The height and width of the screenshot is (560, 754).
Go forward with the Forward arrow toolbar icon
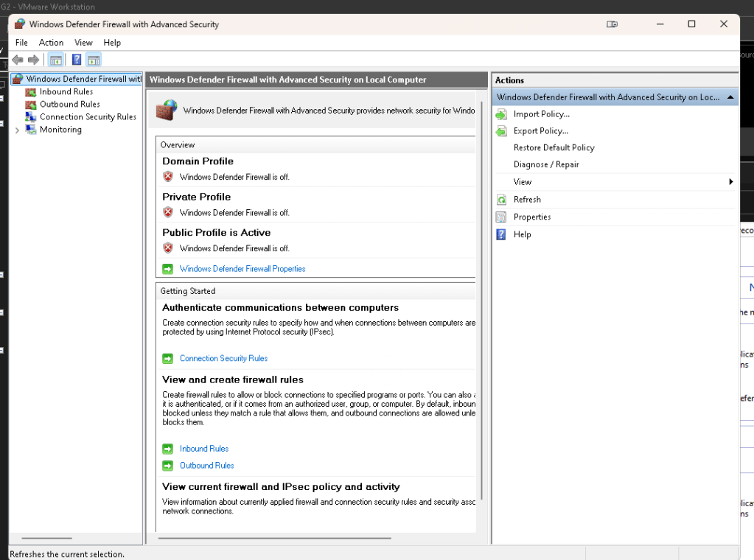tap(34, 60)
